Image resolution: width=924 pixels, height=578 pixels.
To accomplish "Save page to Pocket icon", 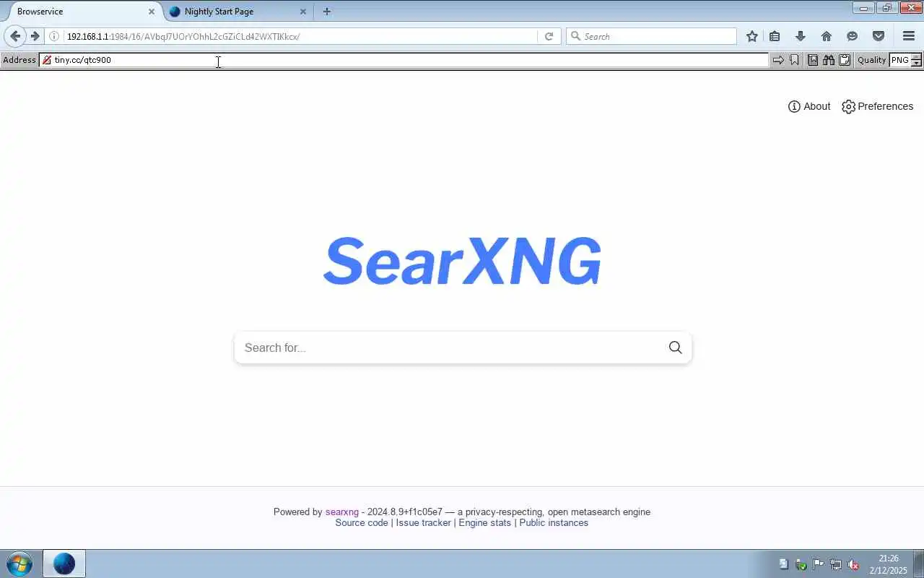I will pos(879,36).
